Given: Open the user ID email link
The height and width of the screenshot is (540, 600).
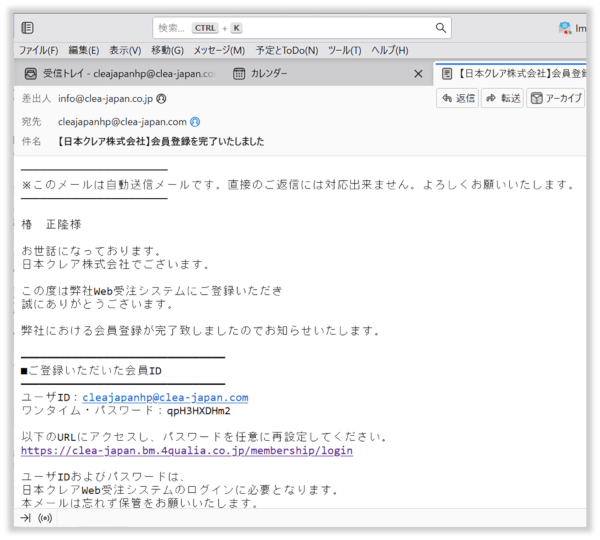Looking at the screenshot, I should click(x=165, y=398).
